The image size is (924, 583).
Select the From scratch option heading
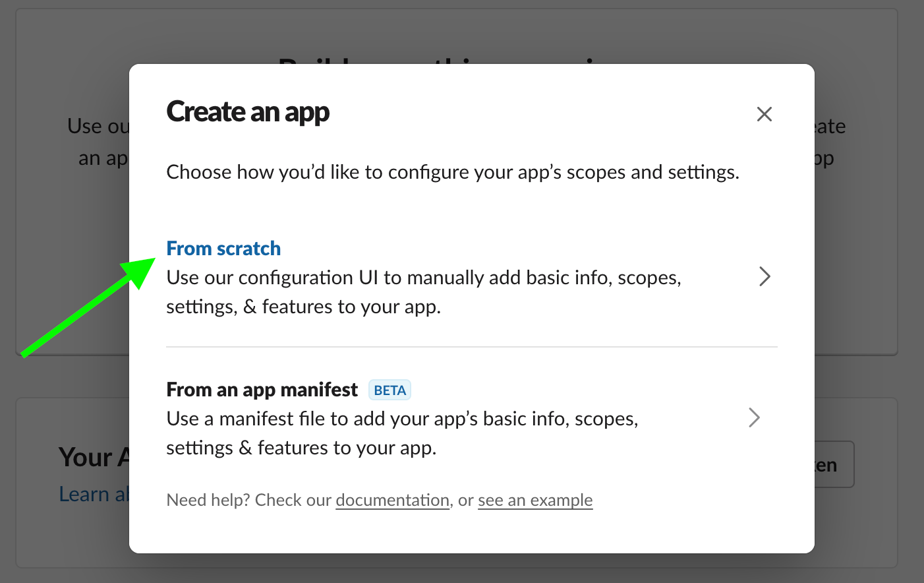point(223,249)
